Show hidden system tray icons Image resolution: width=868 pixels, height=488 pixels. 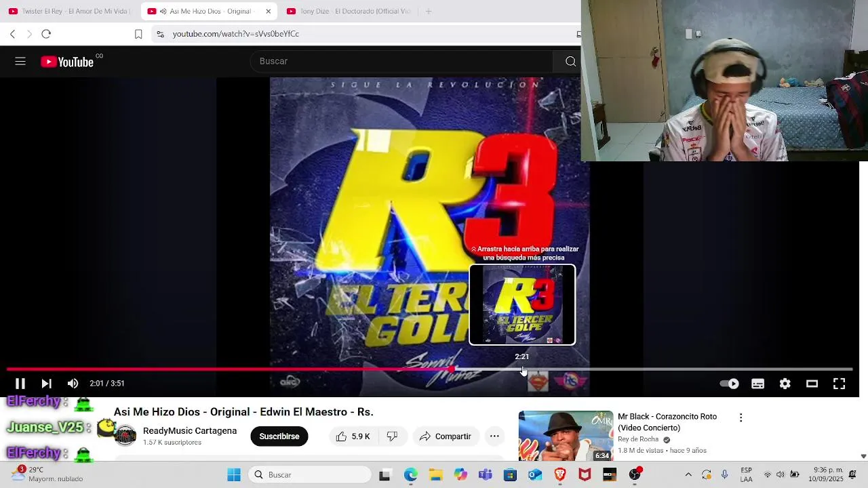(x=688, y=475)
